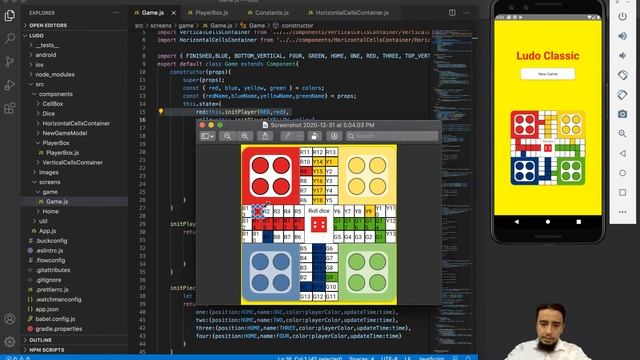The width and height of the screenshot is (640, 360).
Task: Open App.js in explorer tree
Action: tap(47, 231)
